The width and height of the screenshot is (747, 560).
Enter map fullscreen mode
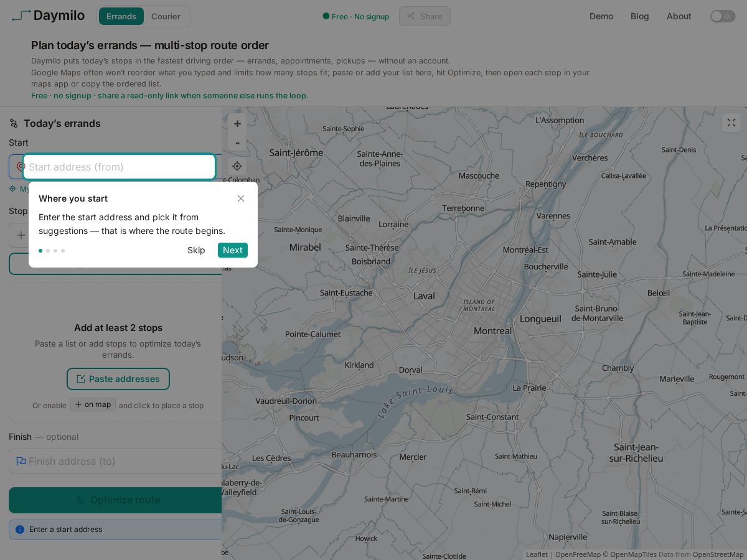731,123
